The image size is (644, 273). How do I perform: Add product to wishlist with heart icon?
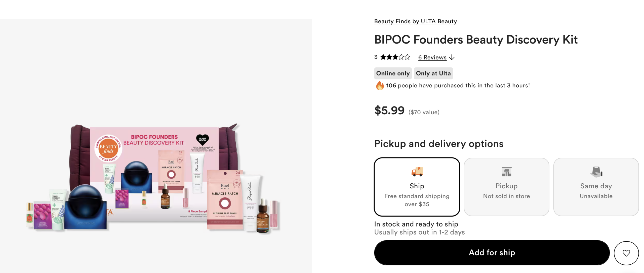tap(626, 253)
